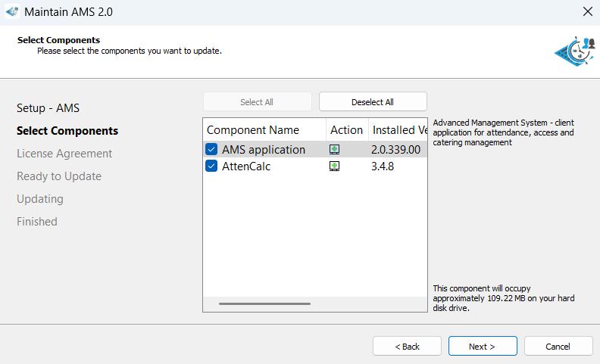The height and width of the screenshot is (364, 600).
Task: Click the License Agreement step in sidebar
Action: [x=64, y=154]
